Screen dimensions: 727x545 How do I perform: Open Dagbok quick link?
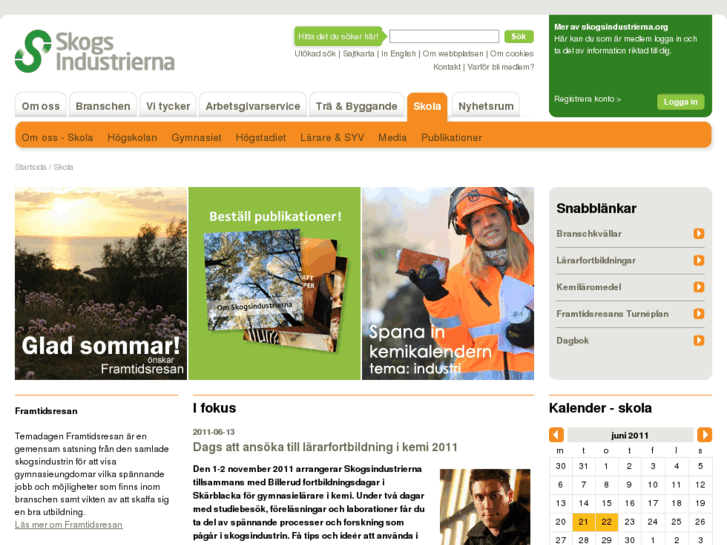click(x=573, y=340)
